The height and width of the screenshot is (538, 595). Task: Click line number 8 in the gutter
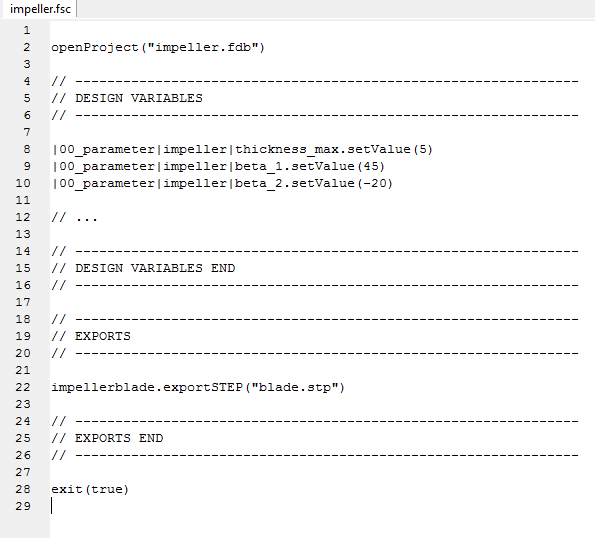coord(27,149)
